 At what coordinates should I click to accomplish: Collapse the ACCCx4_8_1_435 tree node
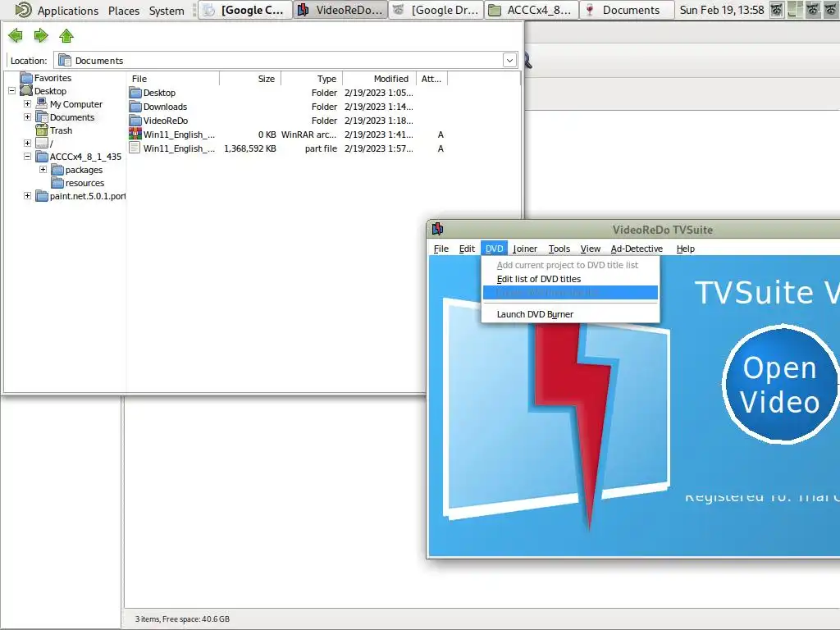(x=27, y=157)
